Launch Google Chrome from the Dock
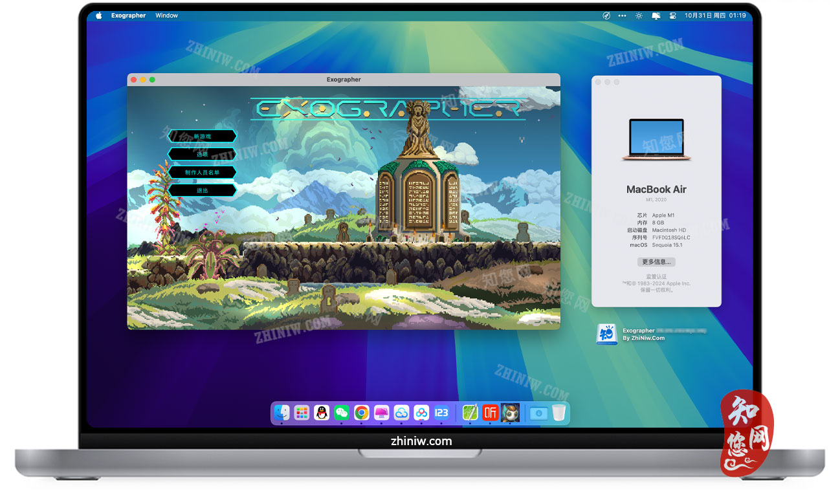This screenshot has width=840, height=504. click(x=362, y=413)
